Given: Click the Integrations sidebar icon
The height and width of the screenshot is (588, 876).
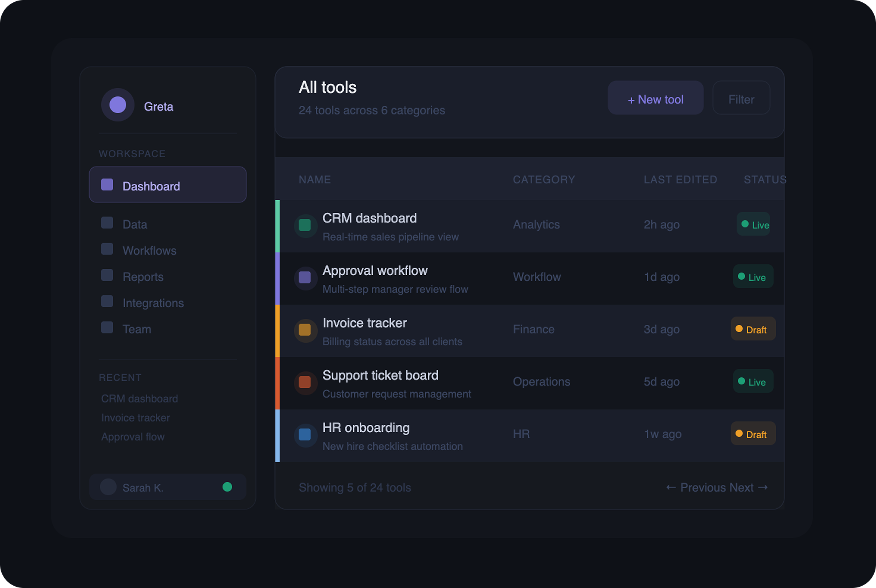Looking at the screenshot, I should pos(107,301).
